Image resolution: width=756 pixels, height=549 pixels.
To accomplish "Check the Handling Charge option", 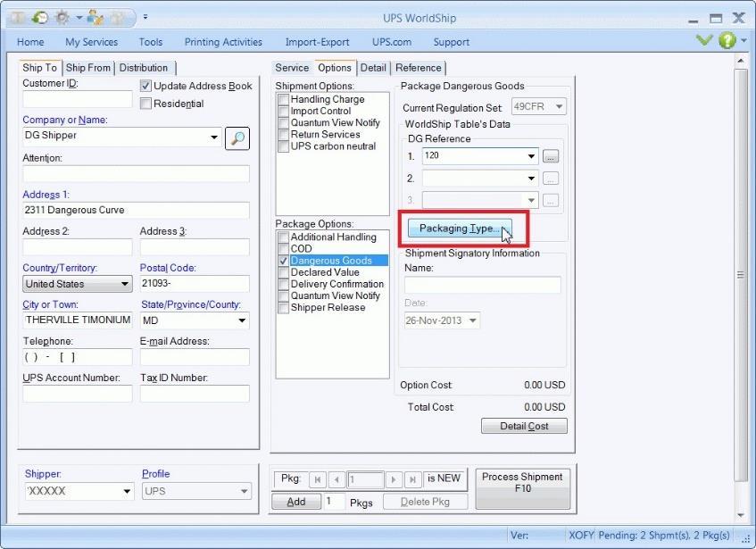I will (x=284, y=99).
